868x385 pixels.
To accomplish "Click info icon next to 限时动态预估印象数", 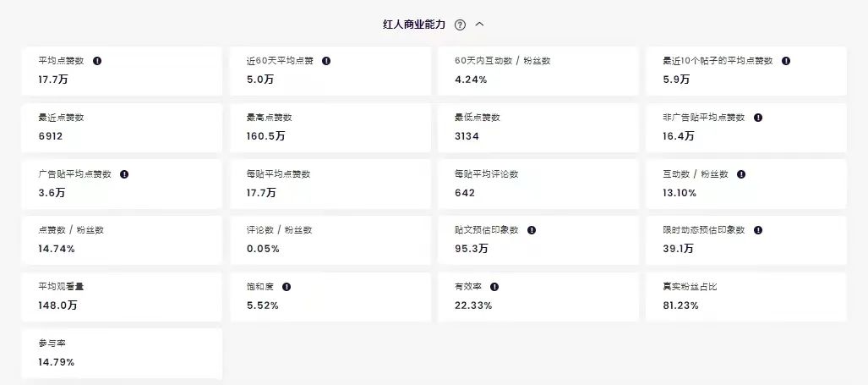I will (x=758, y=230).
